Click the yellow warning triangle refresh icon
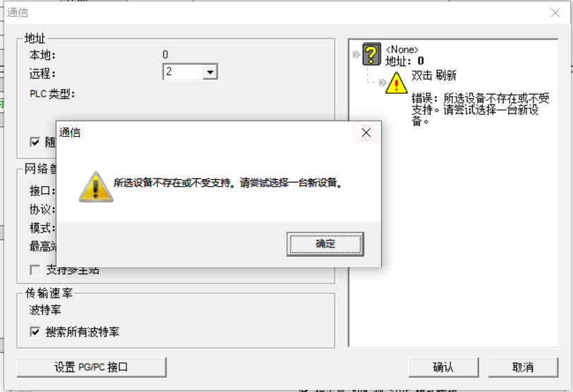 (x=397, y=83)
